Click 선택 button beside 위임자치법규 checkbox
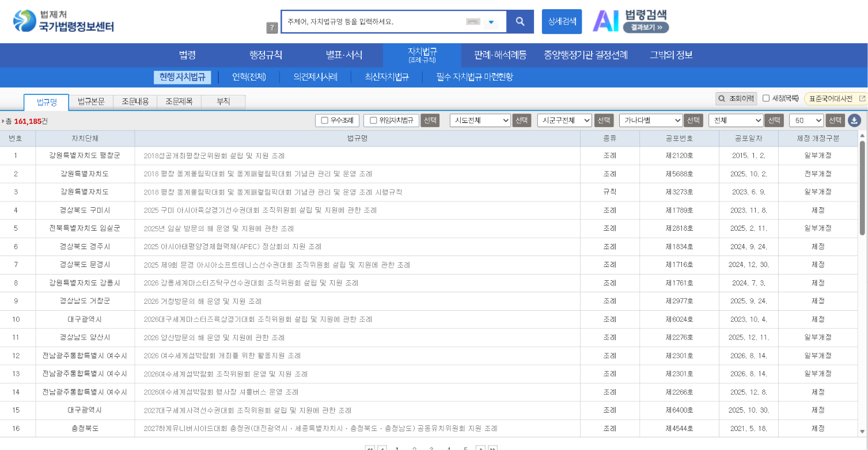868x450 pixels. [x=430, y=120]
